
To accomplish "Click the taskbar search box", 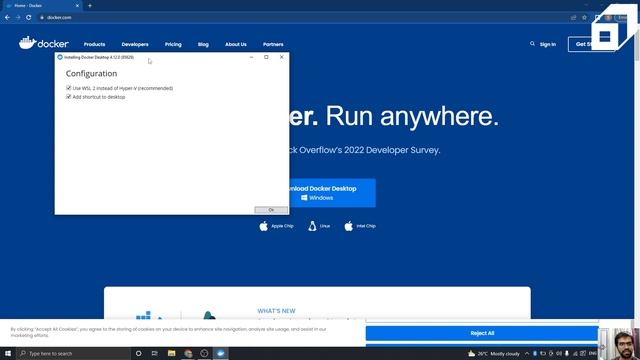I will click(x=73, y=353).
